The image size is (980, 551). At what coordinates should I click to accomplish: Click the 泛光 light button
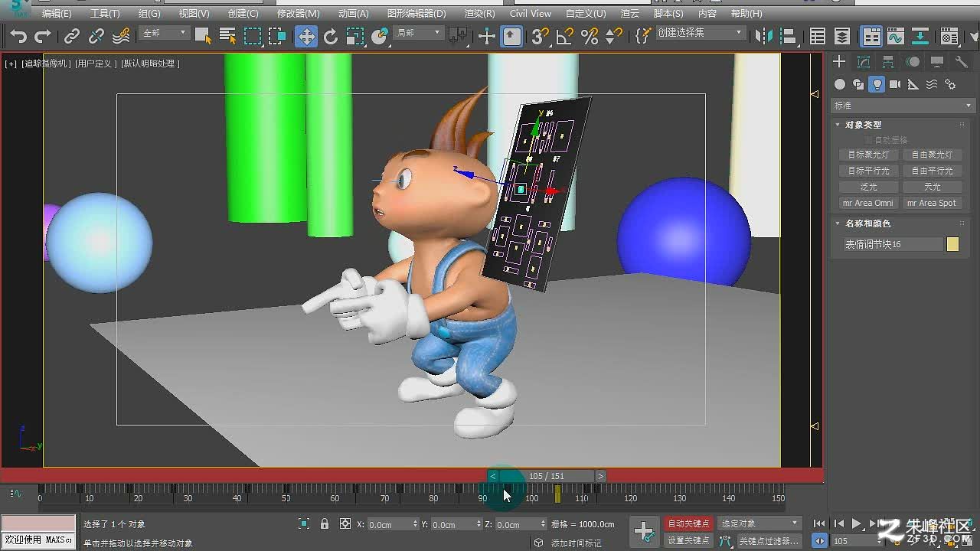(x=869, y=187)
